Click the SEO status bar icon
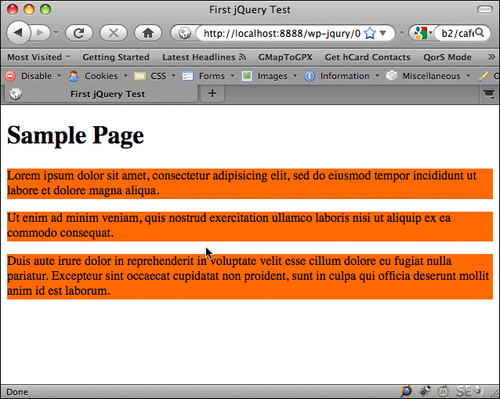 point(469,391)
